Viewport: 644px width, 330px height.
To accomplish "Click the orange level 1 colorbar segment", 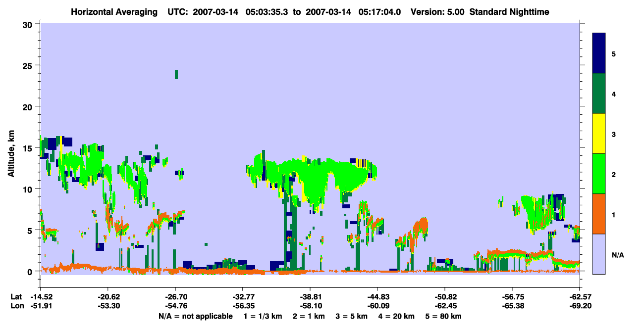I will 599,214.
